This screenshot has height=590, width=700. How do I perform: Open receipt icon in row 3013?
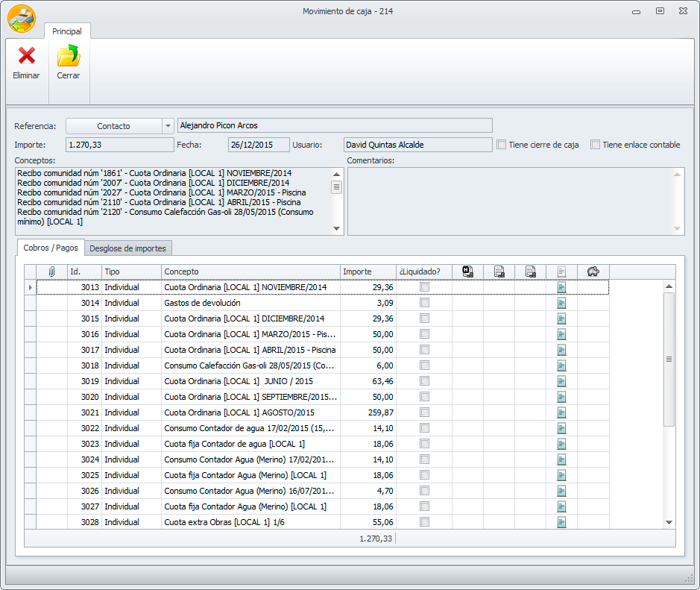click(561, 287)
